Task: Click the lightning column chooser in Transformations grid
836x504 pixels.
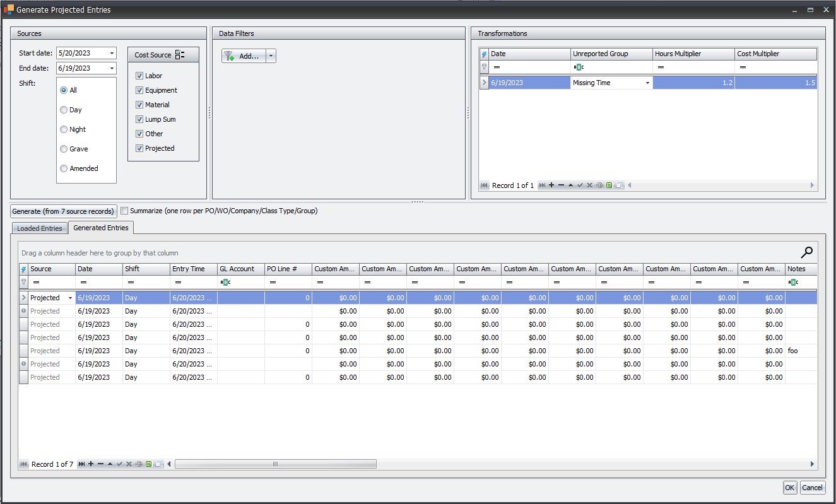Action: (485, 54)
